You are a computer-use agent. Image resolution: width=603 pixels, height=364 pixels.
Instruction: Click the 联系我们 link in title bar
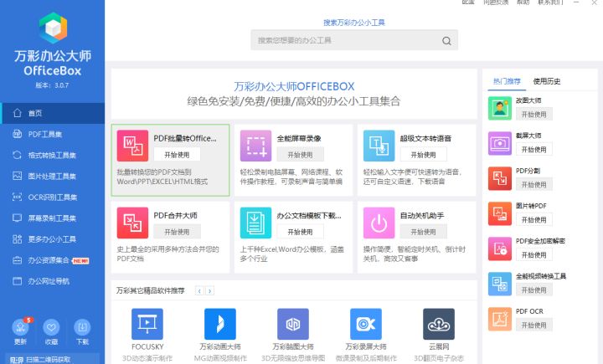(x=550, y=2)
